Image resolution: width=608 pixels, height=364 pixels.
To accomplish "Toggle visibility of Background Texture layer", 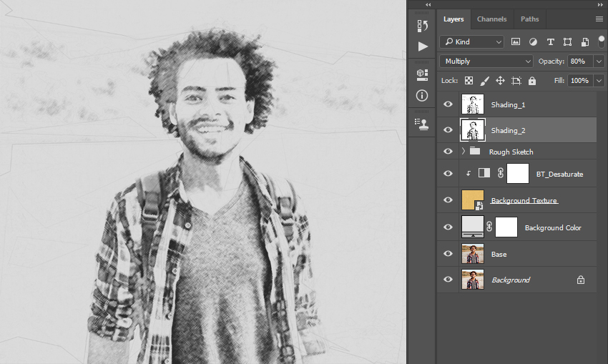I will point(448,200).
